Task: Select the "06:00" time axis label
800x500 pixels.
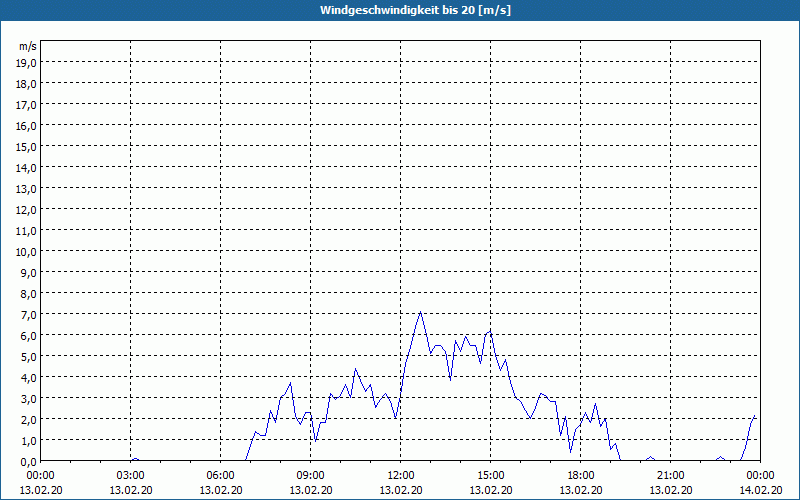Action: [220, 476]
